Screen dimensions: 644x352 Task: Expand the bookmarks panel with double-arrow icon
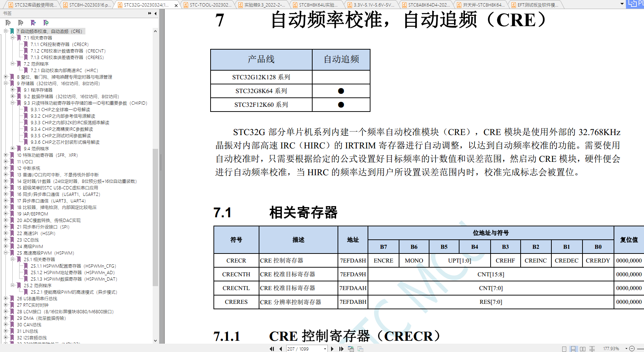point(150,13)
